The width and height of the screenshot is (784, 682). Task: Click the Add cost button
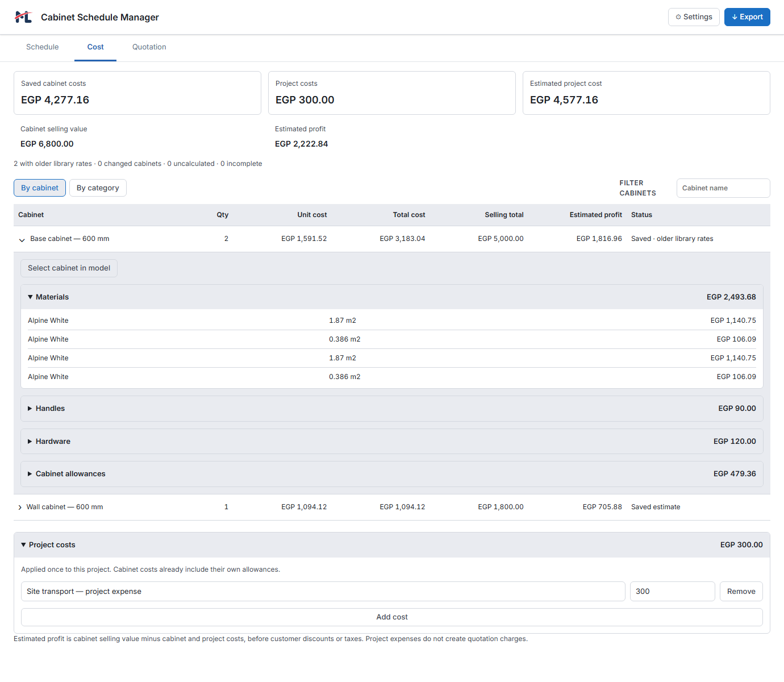[x=392, y=617]
